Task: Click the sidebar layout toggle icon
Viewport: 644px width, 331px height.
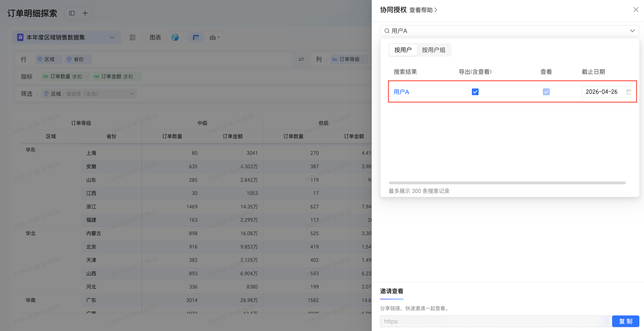Action: (x=72, y=13)
